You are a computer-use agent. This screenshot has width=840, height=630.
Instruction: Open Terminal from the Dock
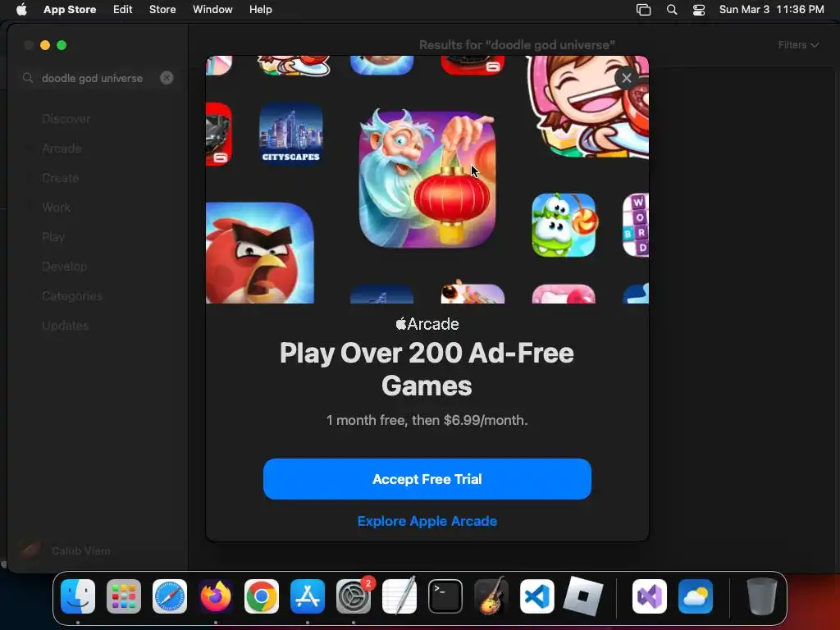(x=445, y=596)
